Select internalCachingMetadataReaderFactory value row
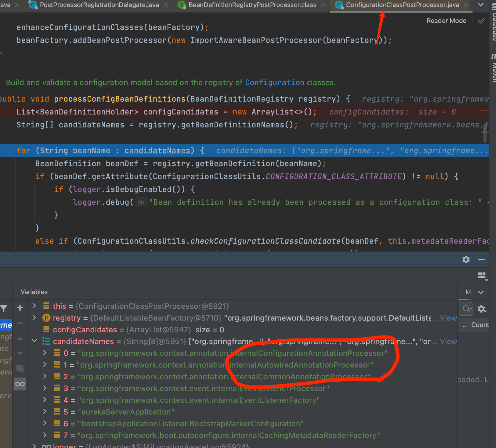Viewport: 496px width, 448px height. tap(243, 435)
